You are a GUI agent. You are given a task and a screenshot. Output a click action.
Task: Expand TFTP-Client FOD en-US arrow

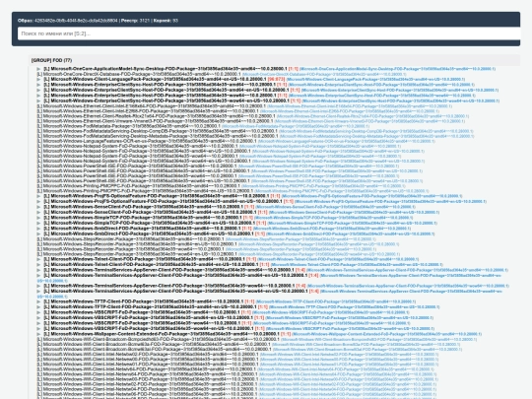(38, 306)
